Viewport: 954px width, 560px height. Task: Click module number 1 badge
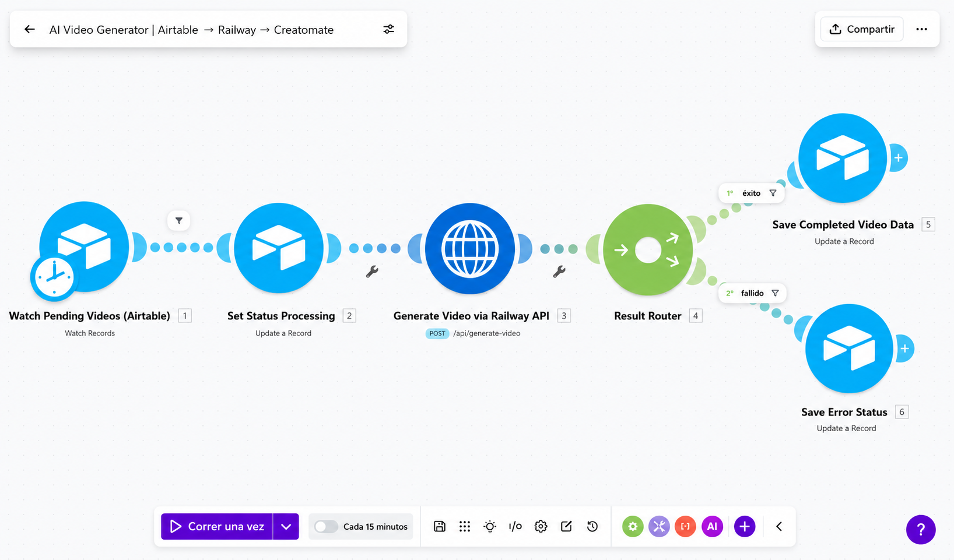click(185, 316)
